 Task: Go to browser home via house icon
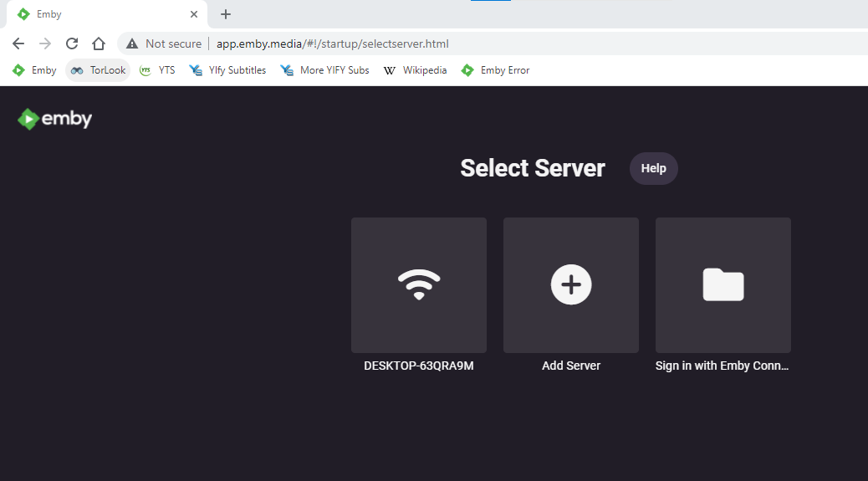click(x=99, y=43)
